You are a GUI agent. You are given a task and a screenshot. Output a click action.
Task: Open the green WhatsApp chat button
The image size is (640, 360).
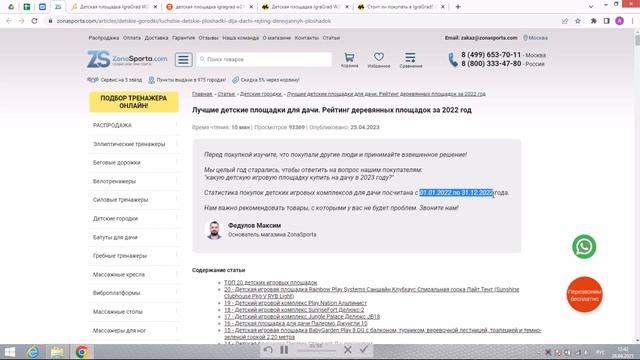point(584,247)
